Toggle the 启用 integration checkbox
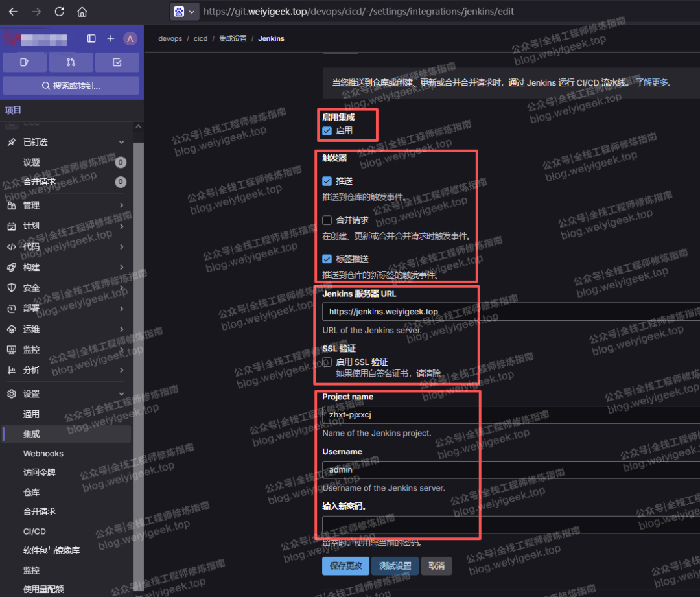 (x=327, y=131)
